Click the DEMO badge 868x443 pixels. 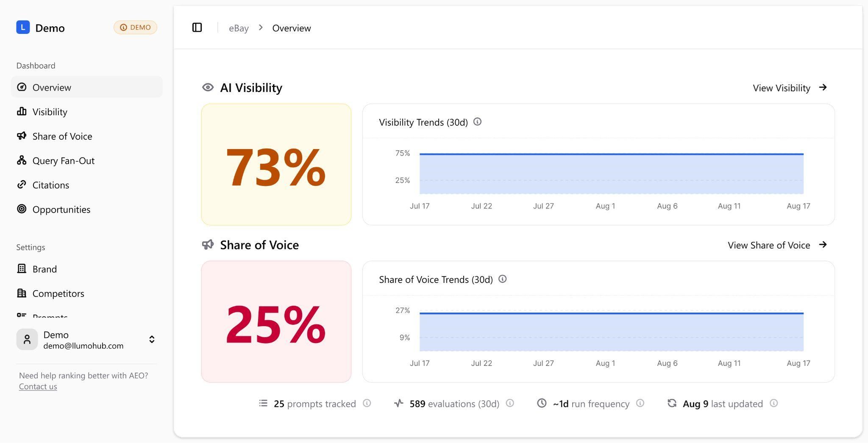point(135,27)
